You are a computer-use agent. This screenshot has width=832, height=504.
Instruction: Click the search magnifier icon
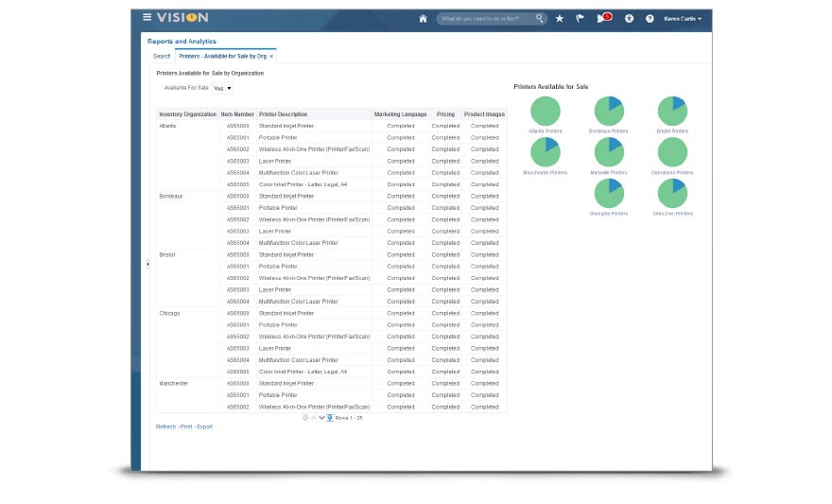540,18
